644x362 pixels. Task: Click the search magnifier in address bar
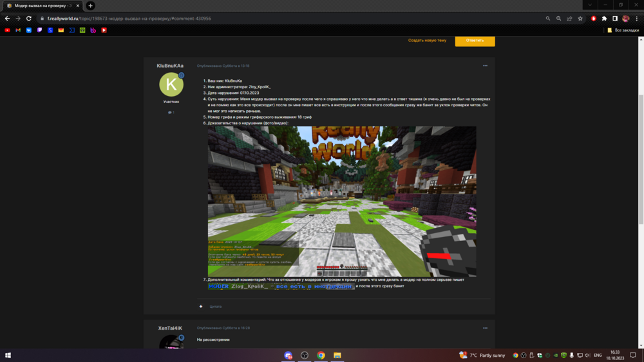coord(548,19)
